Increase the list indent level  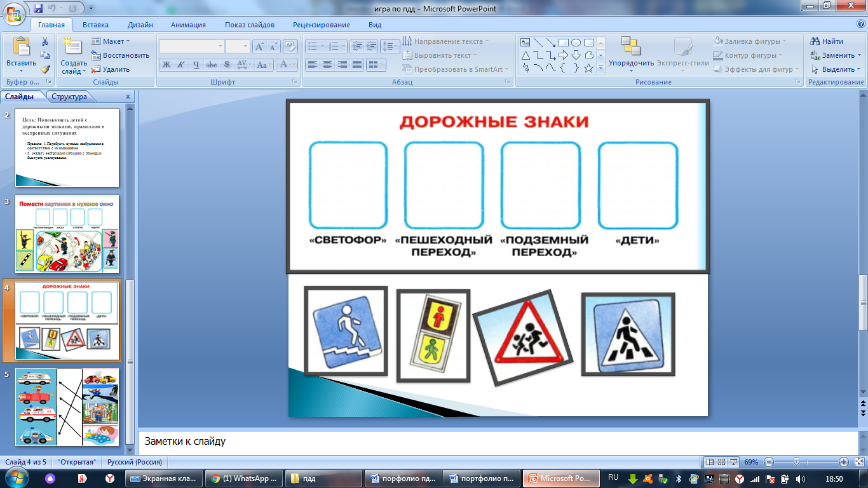(x=372, y=46)
